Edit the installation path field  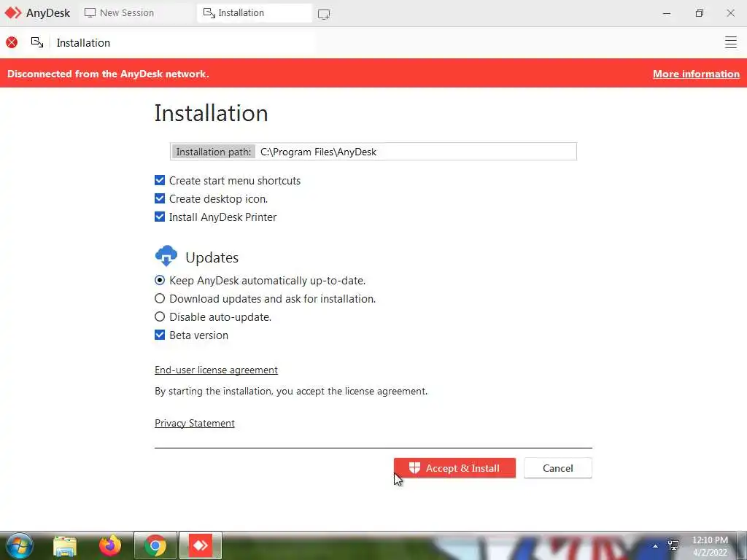point(415,152)
